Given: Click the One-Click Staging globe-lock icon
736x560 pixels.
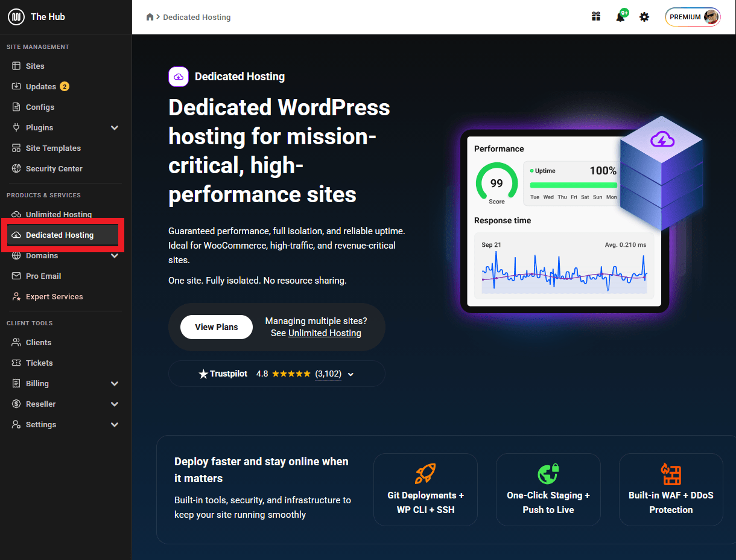Looking at the screenshot, I should point(548,474).
